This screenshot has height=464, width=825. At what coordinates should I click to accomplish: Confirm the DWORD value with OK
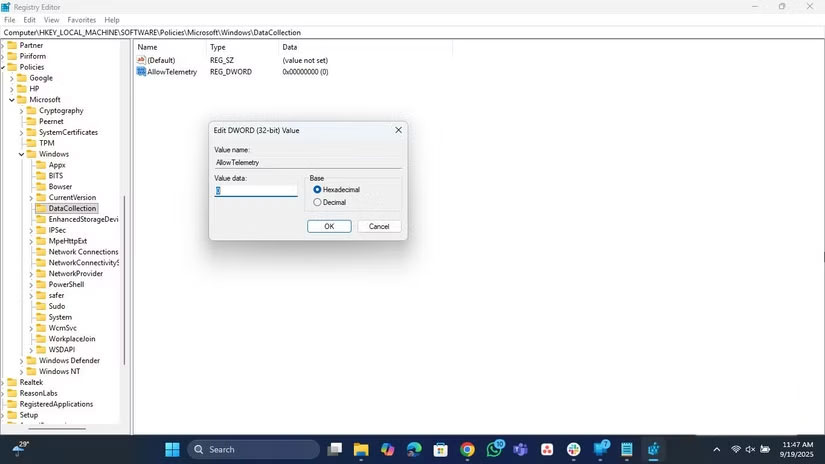pos(329,226)
